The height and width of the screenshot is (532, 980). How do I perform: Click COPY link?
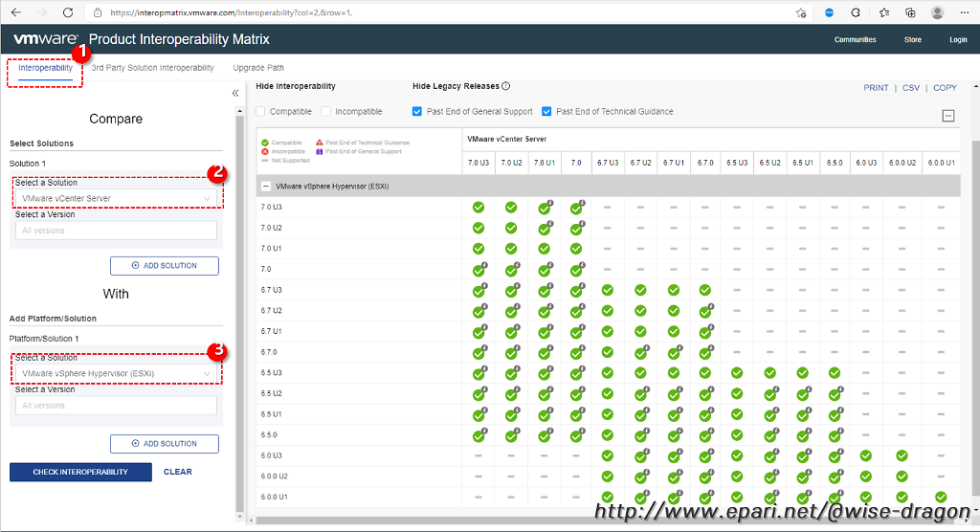(x=945, y=88)
